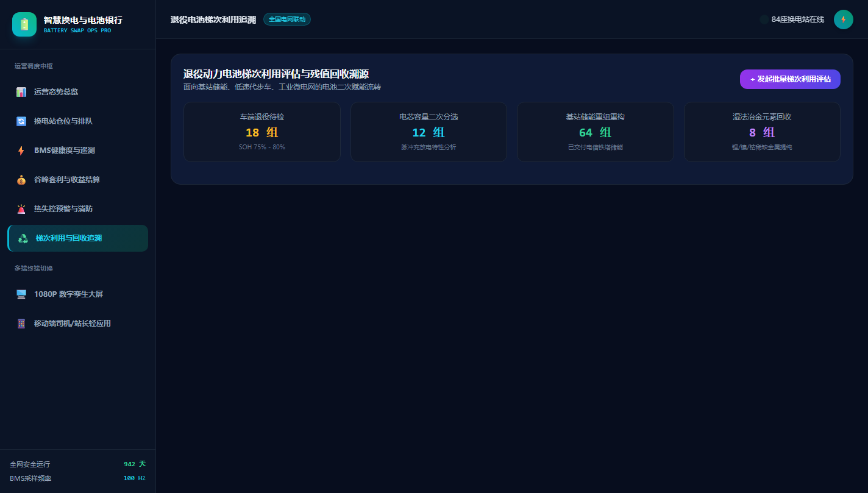Open the 电芯容量二次分选 card
Image resolution: width=868 pixels, height=493 pixels.
click(x=429, y=132)
